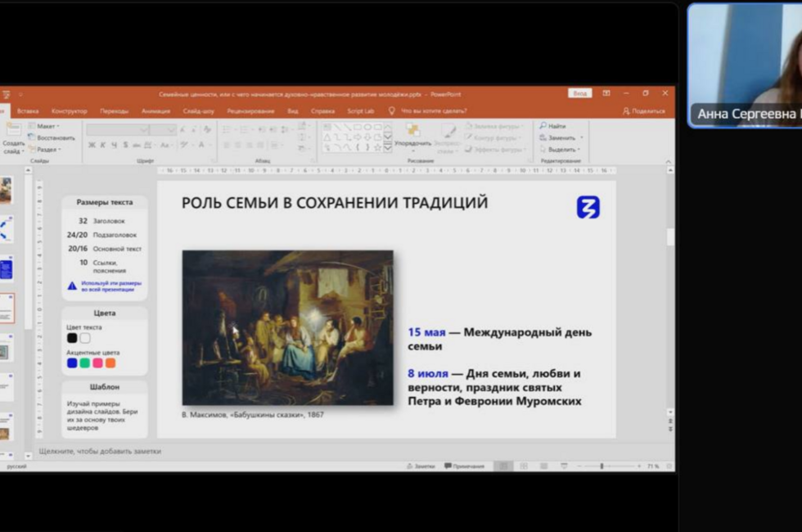Click zoom in plus icon
Image resolution: width=802 pixels, height=532 pixels.
pyautogui.click(x=639, y=466)
